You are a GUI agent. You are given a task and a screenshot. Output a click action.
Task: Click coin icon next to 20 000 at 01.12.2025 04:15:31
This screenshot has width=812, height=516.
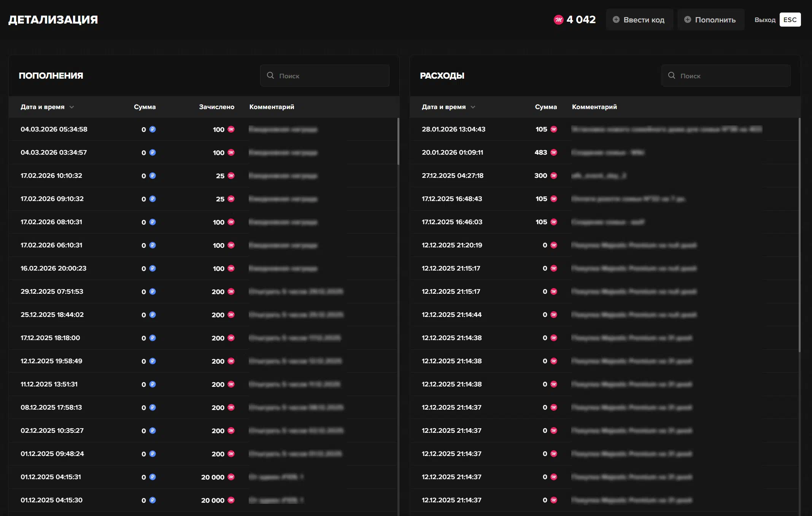coord(231,477)
